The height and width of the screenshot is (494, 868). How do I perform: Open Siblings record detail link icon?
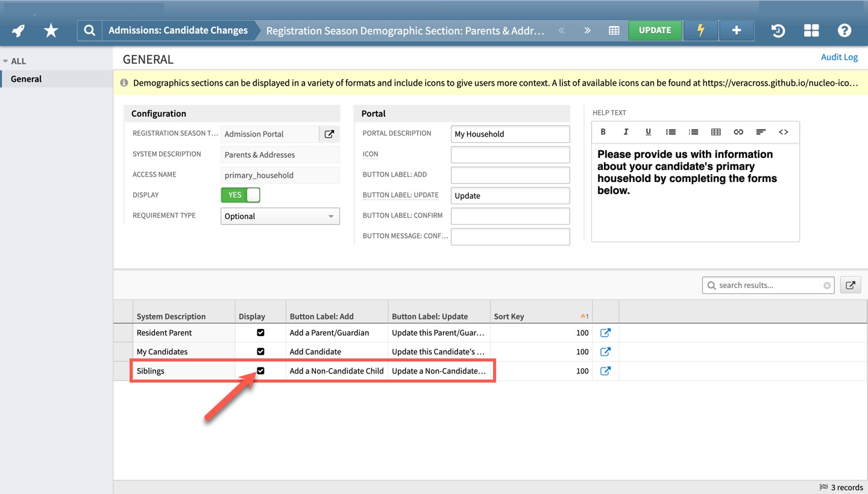pyautogui.click(x=605, y=371)
